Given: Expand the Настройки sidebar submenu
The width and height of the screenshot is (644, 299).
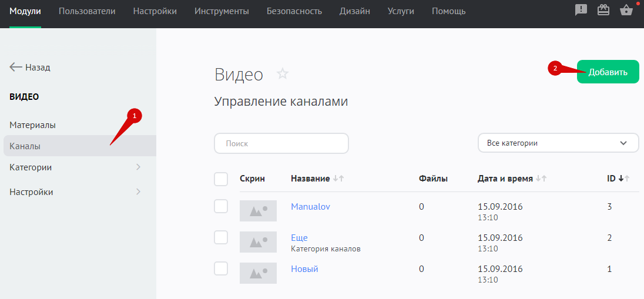Looking at the screenshot, I should click(x=138, y=192).
